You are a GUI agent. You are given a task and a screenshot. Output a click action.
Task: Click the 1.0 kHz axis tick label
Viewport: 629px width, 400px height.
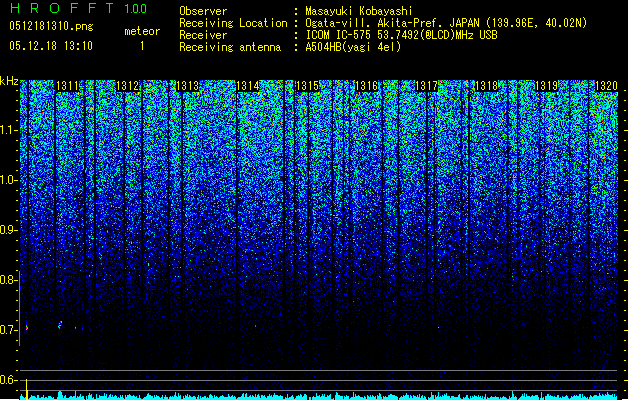coord(8,180)
